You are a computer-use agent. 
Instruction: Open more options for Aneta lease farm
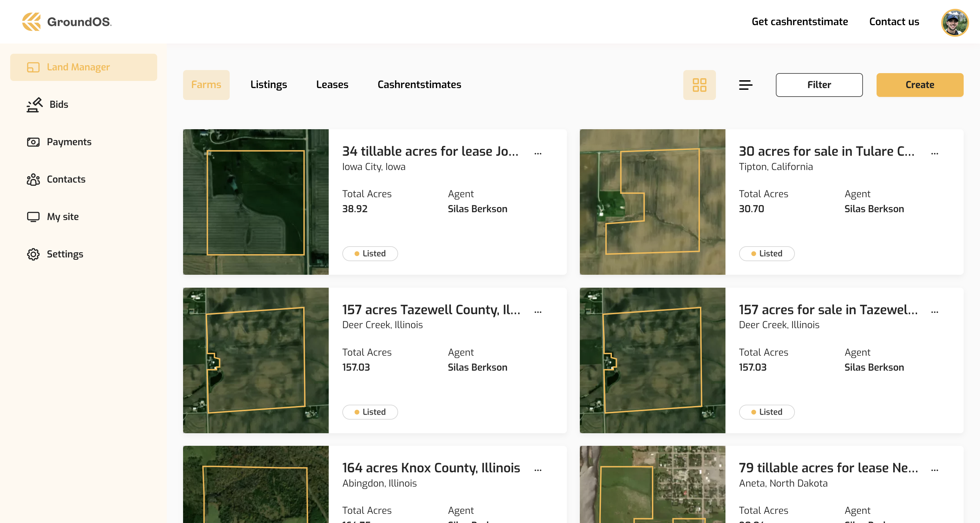click(934, 470)
